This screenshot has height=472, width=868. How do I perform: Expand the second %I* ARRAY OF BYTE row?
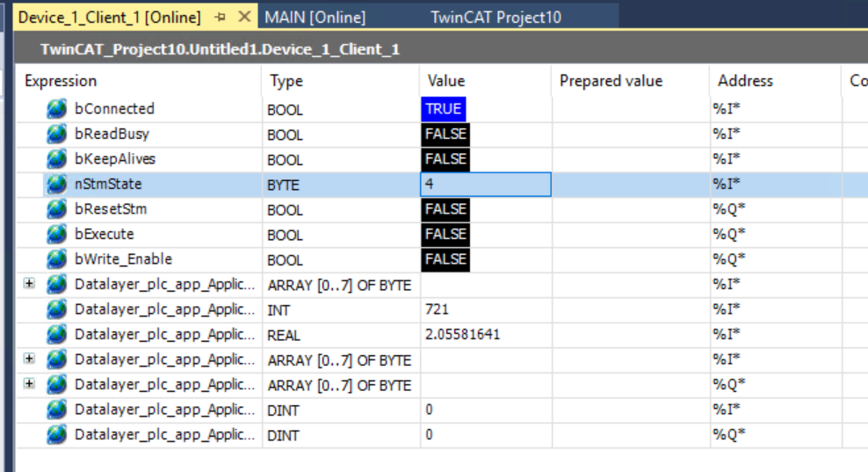coord(29,359)
